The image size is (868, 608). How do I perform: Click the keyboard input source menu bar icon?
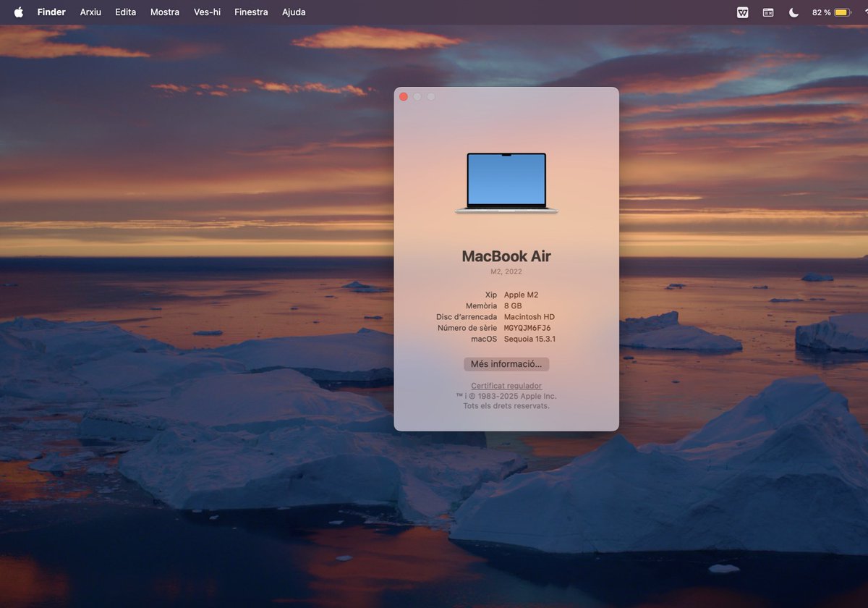768,12
